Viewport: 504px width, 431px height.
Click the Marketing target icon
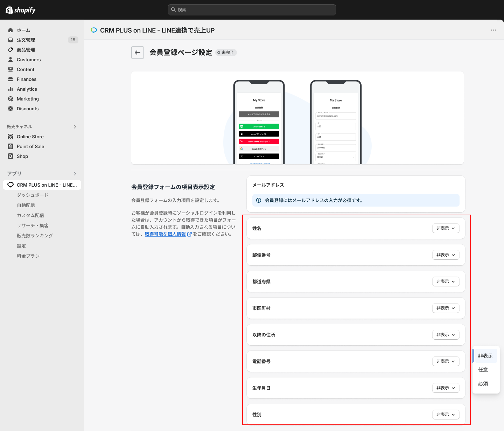coord(10,99)
